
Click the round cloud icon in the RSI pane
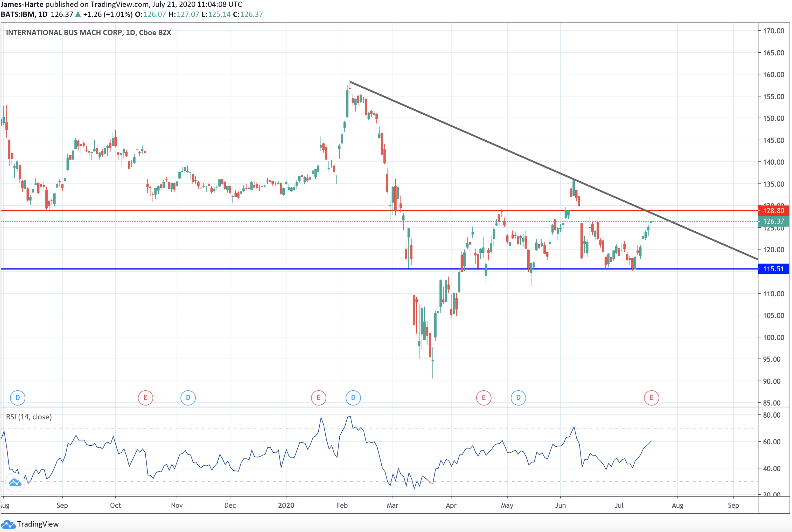(15, 482)
